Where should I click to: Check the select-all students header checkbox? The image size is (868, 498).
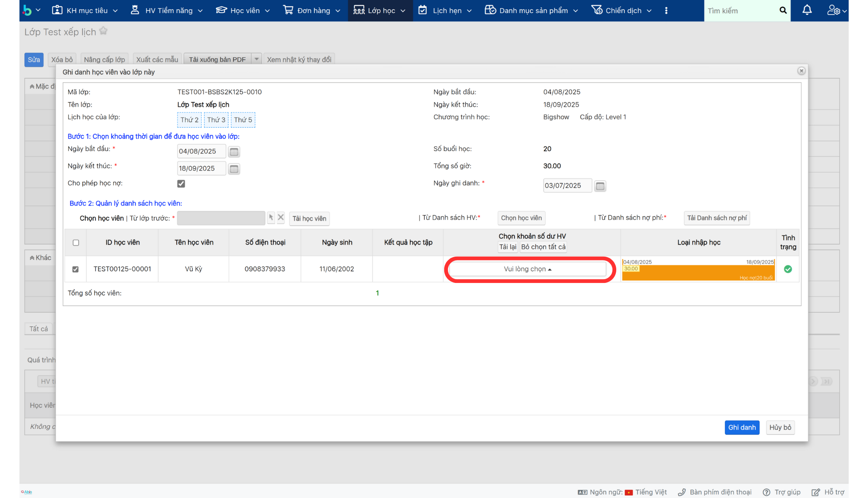tap(76, 243)
